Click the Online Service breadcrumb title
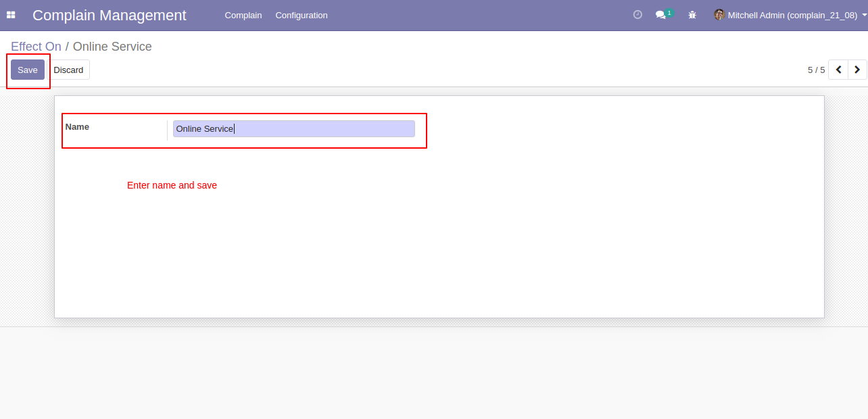The image size is (868, 419). (x=112, y=47)
